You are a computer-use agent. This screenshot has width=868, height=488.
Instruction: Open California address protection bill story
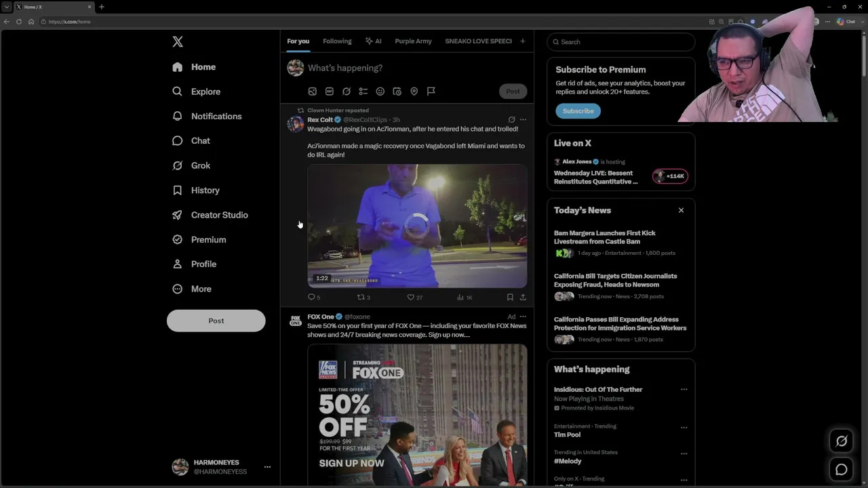click(x=620, y=330)
